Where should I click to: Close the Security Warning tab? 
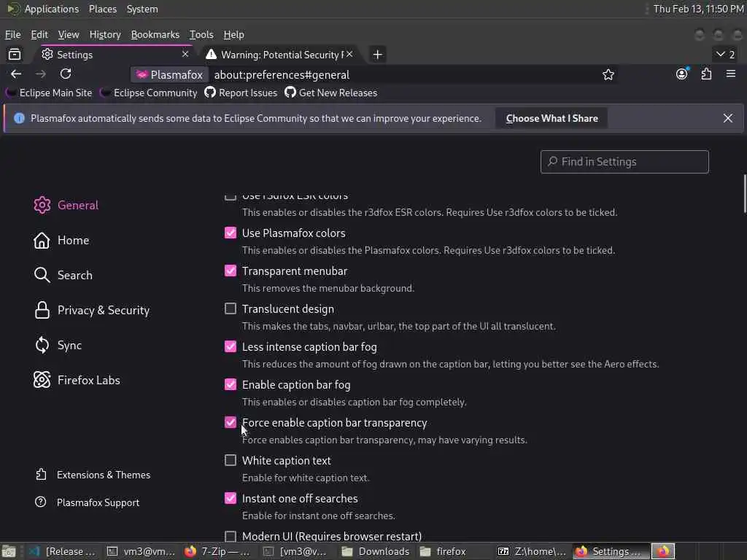pos(349,54)
